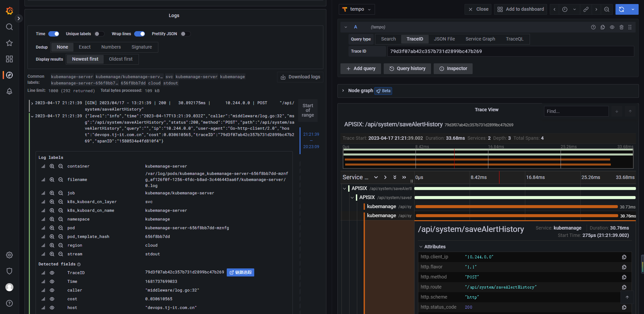Download logs button

point(300,77)
